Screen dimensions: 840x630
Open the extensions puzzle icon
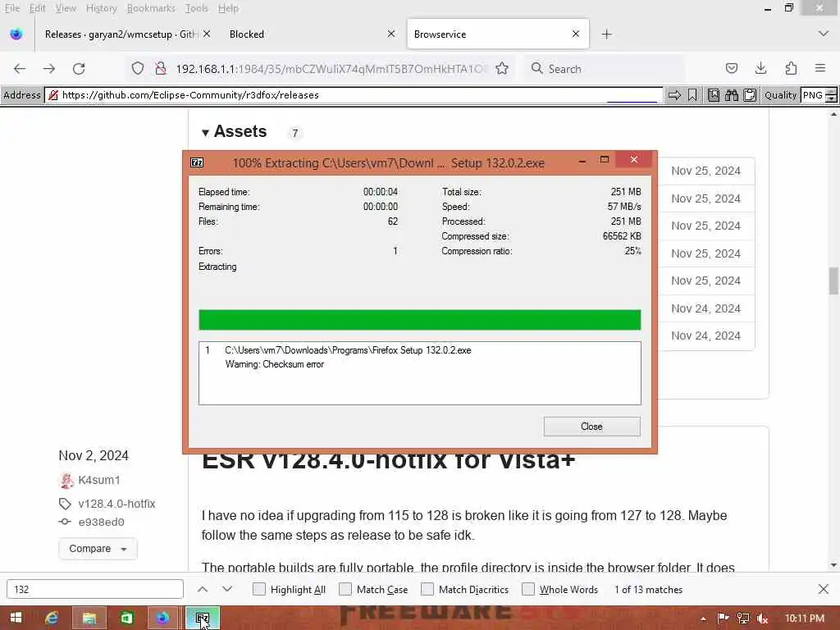tap(791, 69)
